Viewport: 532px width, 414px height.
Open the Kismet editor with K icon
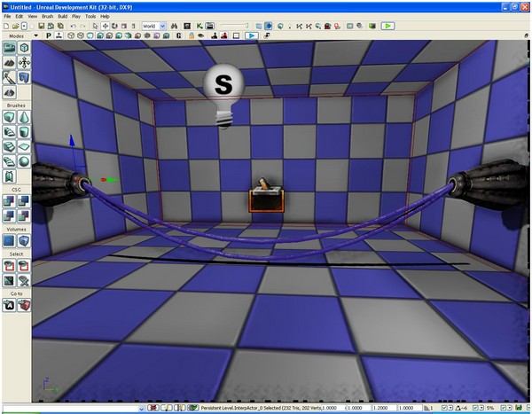[199, 26]
